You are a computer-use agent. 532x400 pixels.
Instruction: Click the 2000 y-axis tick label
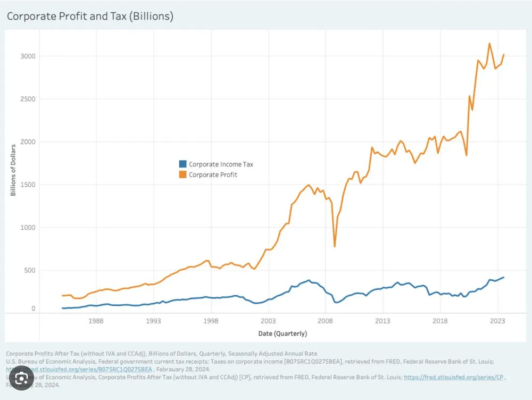tap(28, 142)
